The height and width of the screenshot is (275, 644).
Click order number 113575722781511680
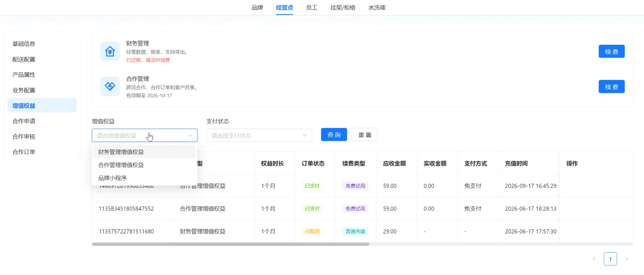coord(126,232)
